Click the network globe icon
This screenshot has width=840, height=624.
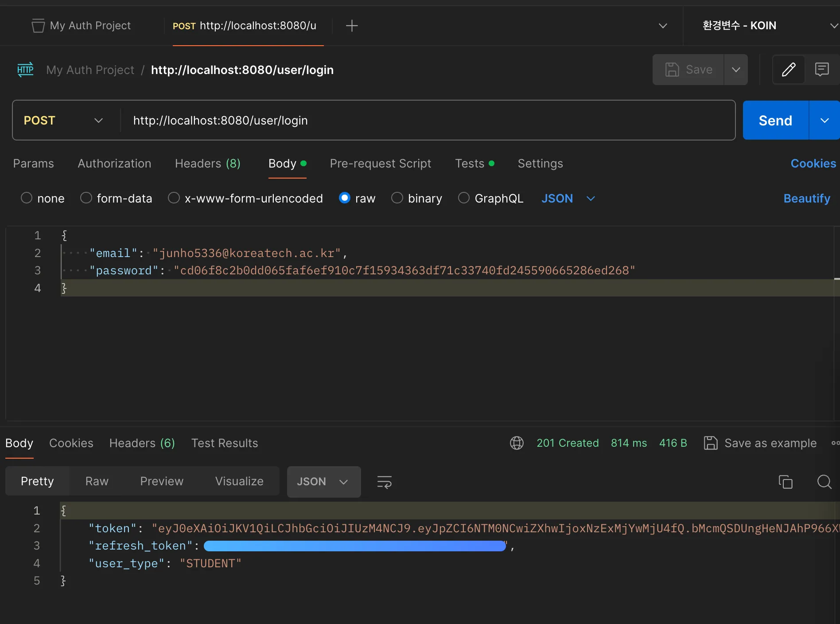(517, 443)
